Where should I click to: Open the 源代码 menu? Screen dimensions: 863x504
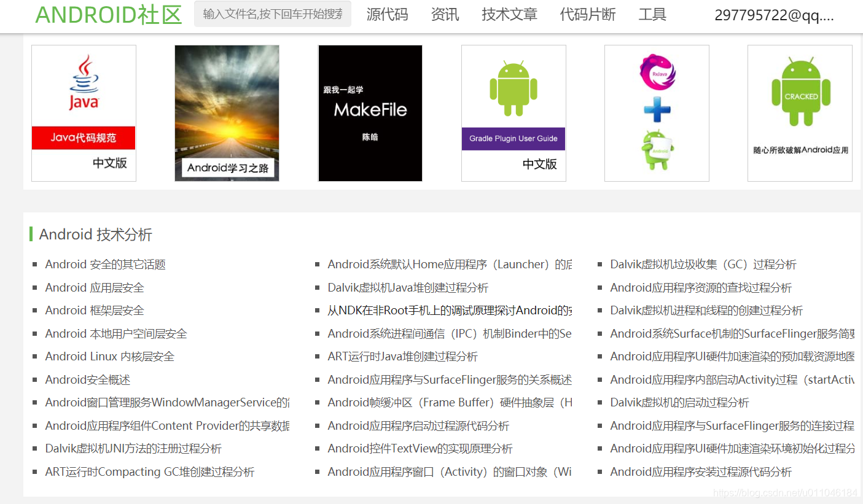[x=387, y=15]
